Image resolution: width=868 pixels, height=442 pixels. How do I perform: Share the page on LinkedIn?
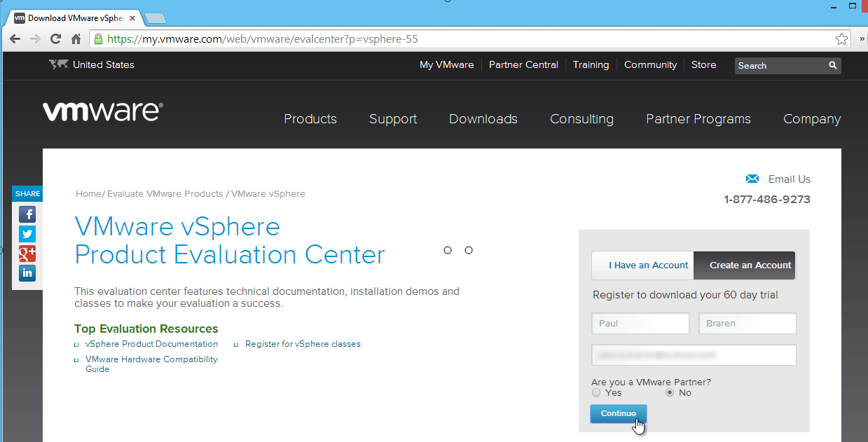(27, 273)
